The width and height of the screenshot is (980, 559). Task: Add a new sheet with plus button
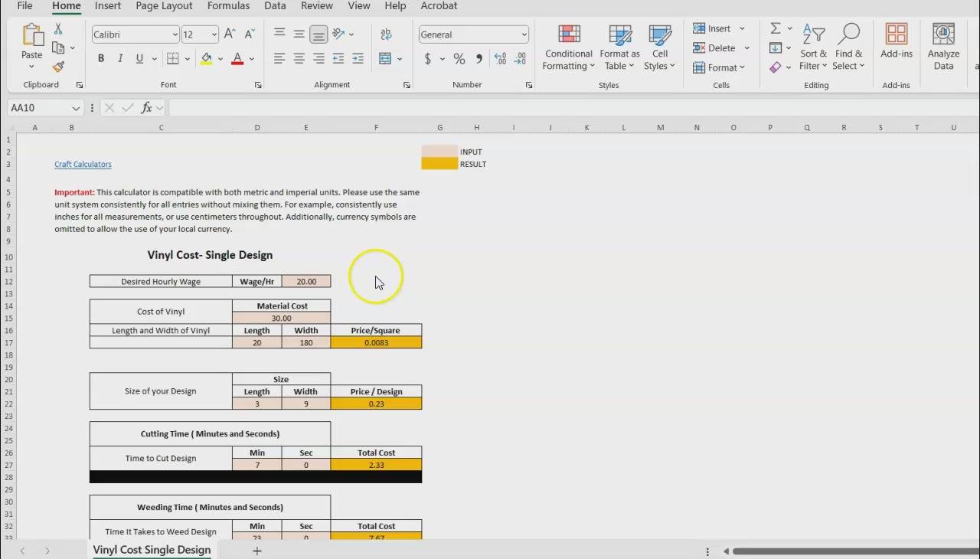257,551
